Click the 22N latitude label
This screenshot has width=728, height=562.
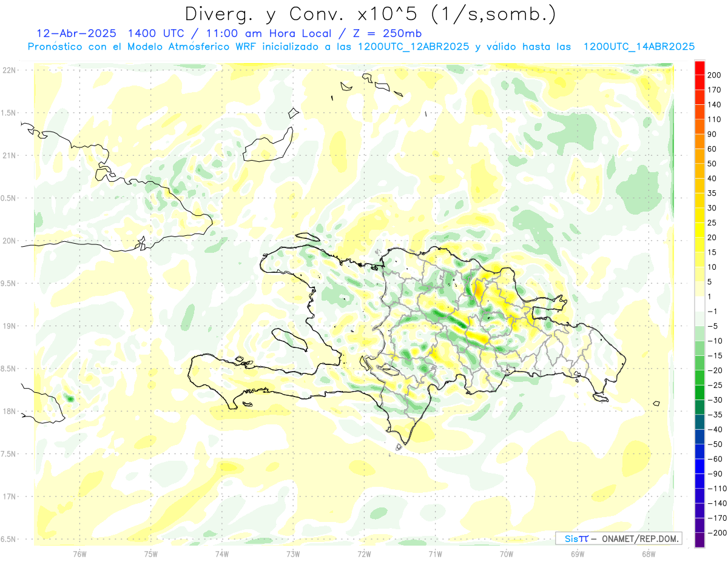pos(9,70)
